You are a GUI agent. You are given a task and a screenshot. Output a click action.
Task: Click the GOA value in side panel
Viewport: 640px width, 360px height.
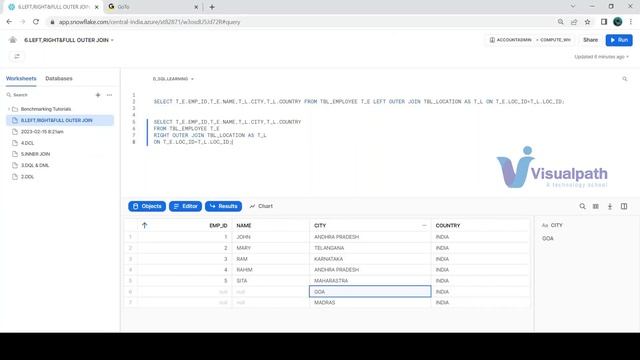click(x=548, y=238)
